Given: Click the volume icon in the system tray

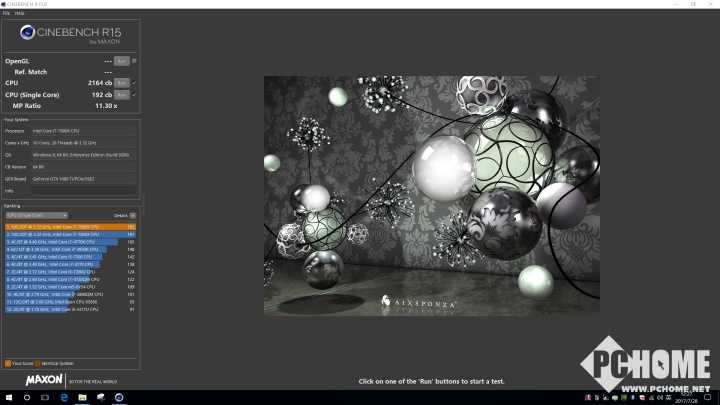Looking at the screenshot, I should click(660, 398).
